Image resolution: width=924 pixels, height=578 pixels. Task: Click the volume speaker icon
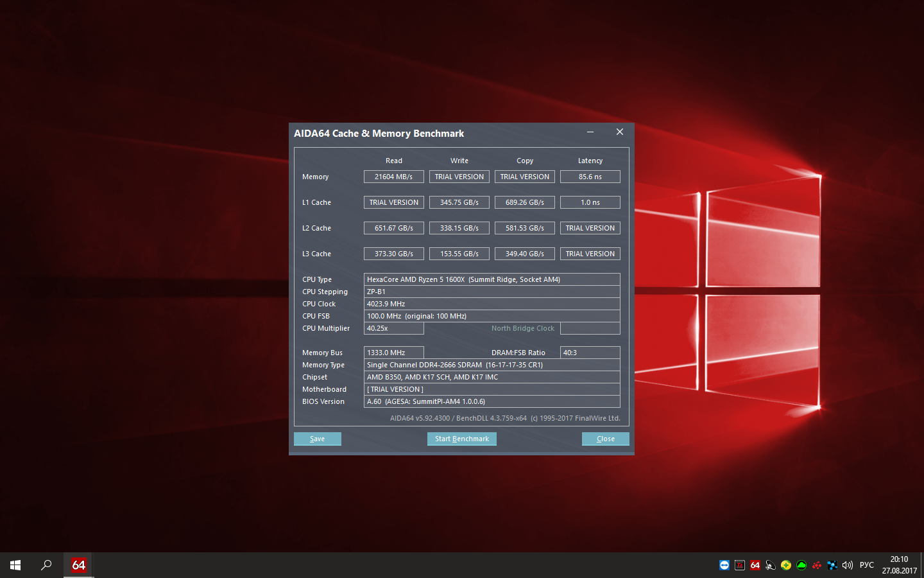848,565
